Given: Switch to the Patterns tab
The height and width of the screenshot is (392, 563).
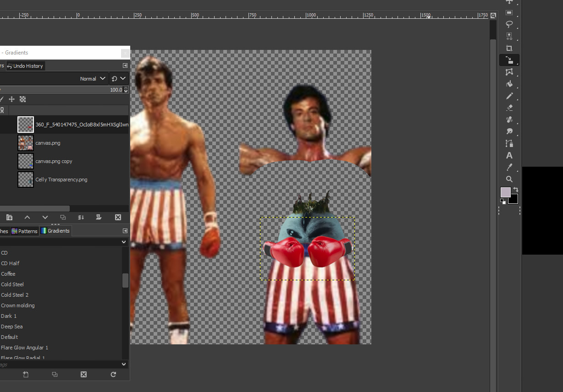Looking at the screenshot, I should click(x=24, y=231).
